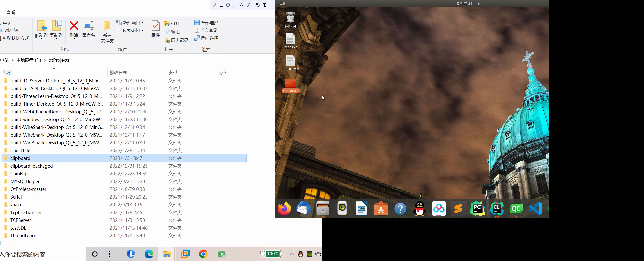Select the ellipse annotation tool

[228, 5]
